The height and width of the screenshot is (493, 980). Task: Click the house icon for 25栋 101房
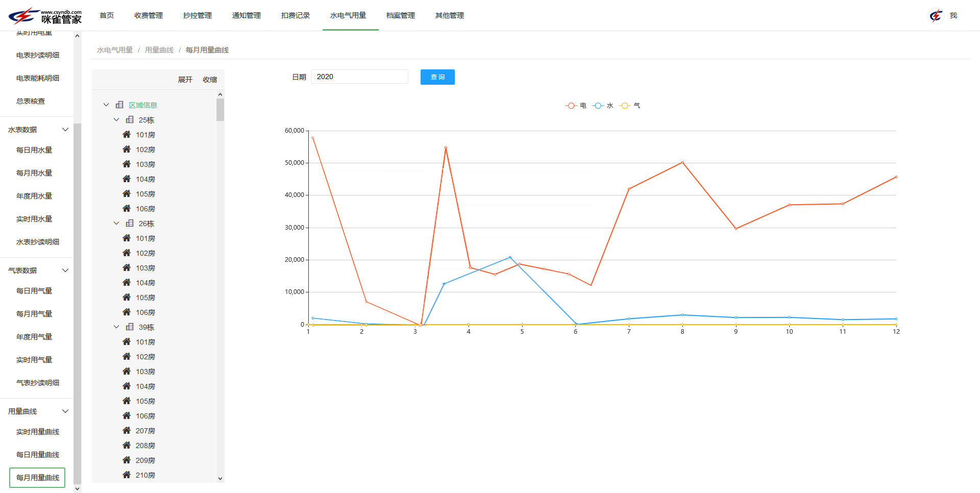(x=127, y=134)
